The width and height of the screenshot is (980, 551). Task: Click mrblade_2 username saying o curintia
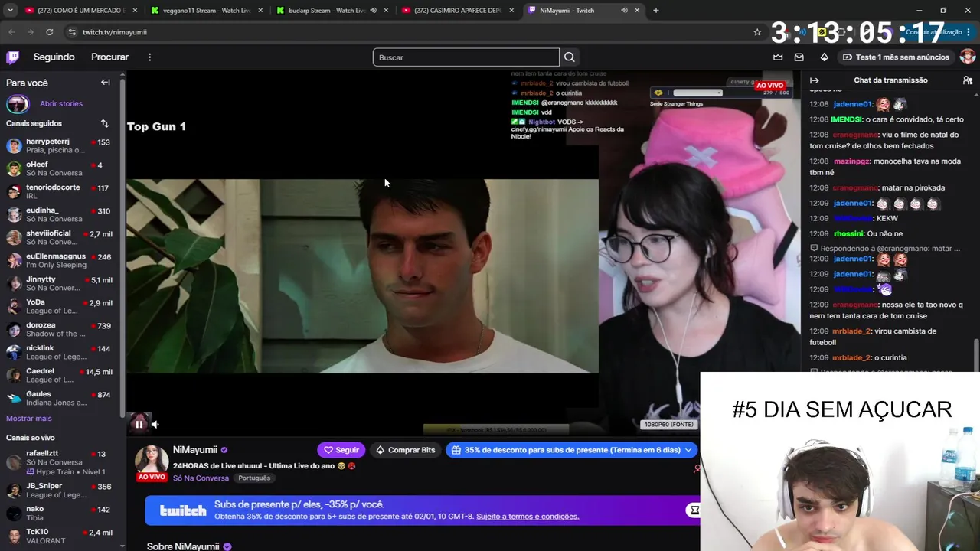click(x=851, y=357)
